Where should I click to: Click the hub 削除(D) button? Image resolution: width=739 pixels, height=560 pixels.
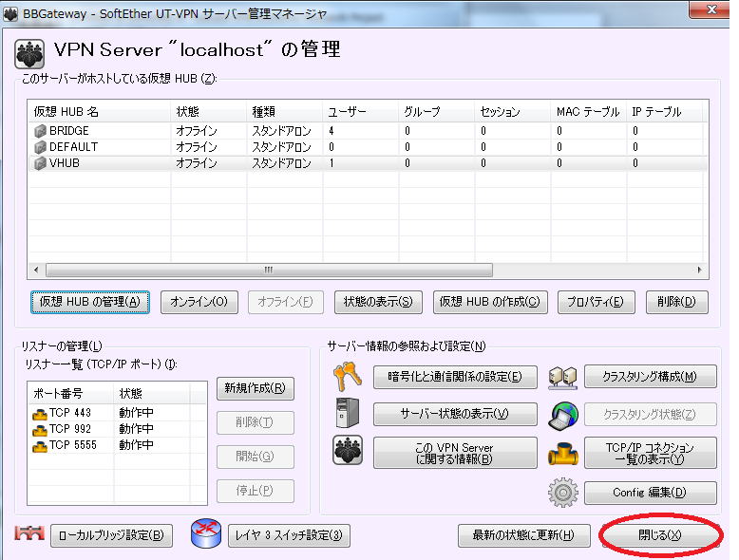(676, 302)
